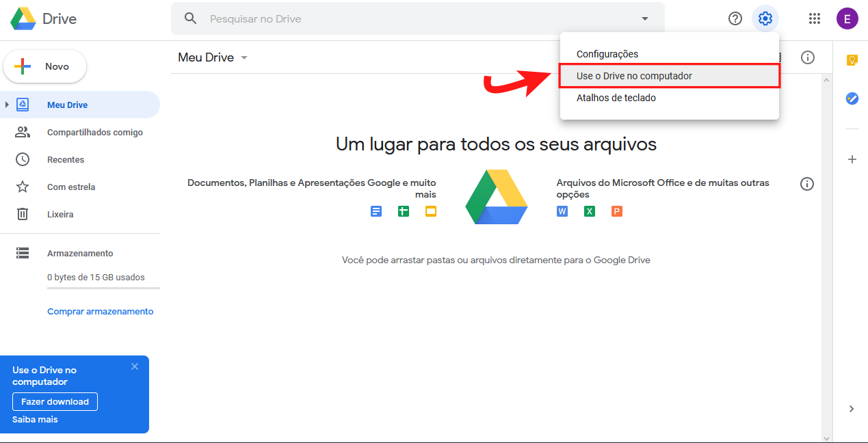Click the Pesquisar no Drive field
The width and height of the screenshot is (868, 443).
[417, 19]
